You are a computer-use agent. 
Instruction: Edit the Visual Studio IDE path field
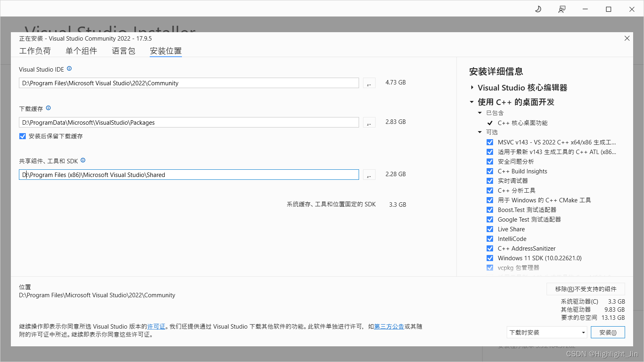coord(189,83)
